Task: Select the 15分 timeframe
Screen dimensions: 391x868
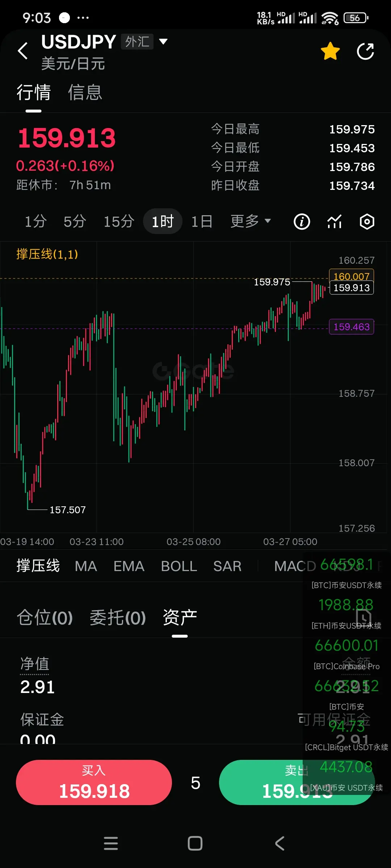Action: pos(119,221)
